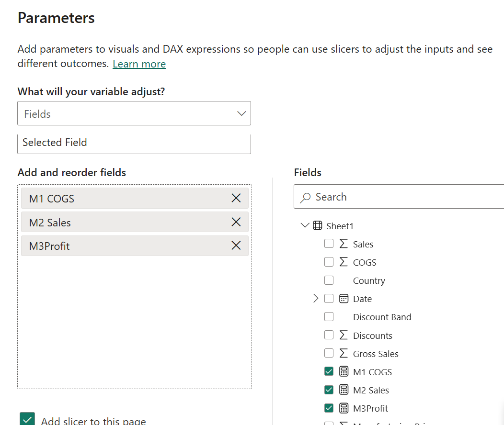
Task: Click into the Fields Search box
Action: tap(399, 196)
